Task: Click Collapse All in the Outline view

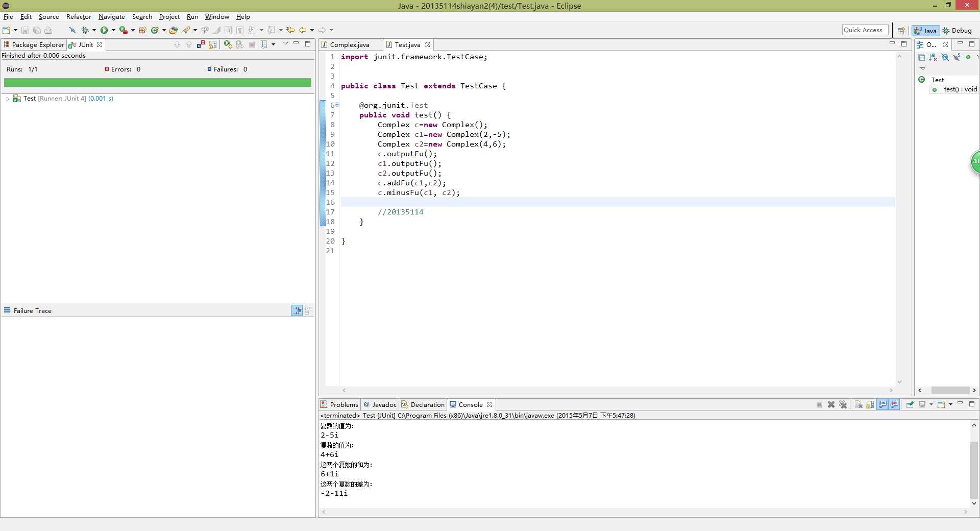Action: [x=922, y=57]
